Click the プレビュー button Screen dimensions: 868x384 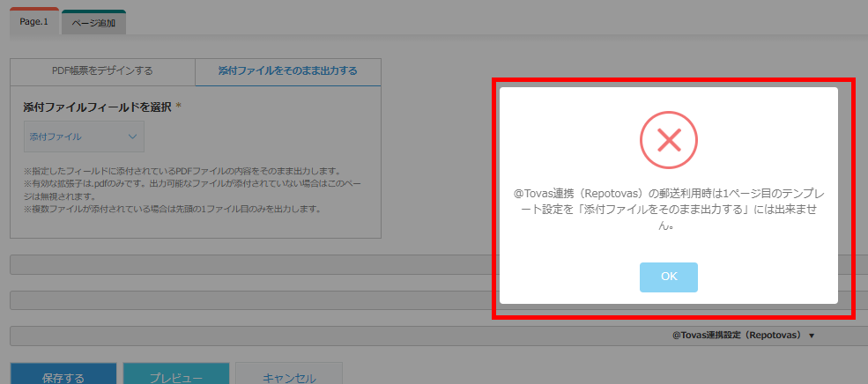(x=176, y=378)
